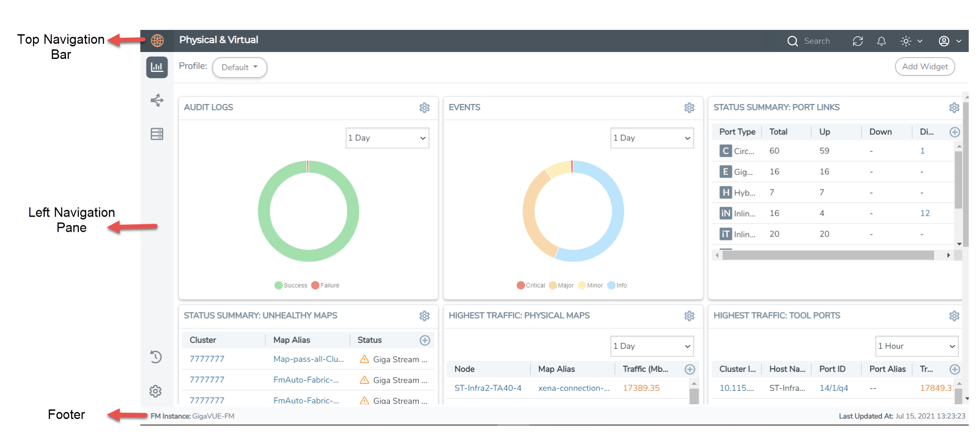The height and width of the screenshot is (435, 980).
Task: Click the refresh icon in top bar
Action: 857,41
